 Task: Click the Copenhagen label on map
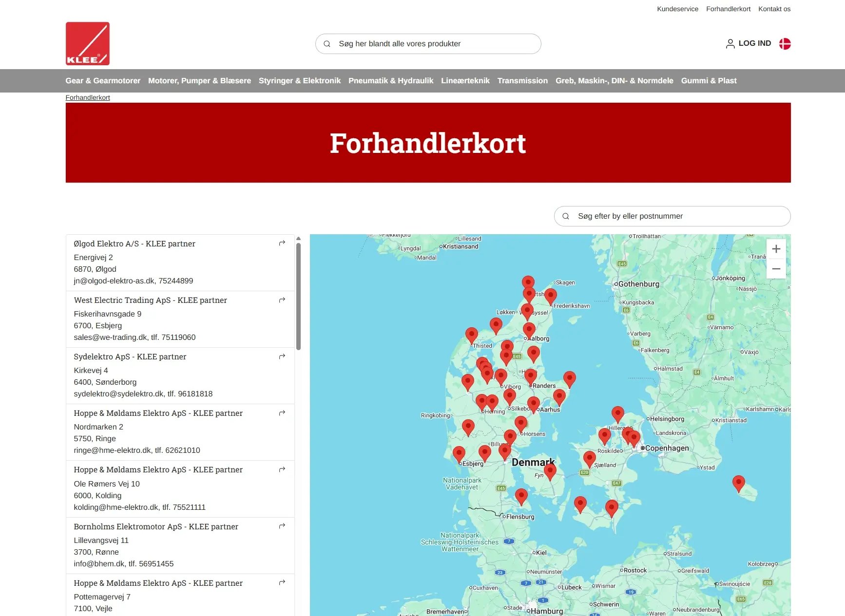tap(667, 448)
